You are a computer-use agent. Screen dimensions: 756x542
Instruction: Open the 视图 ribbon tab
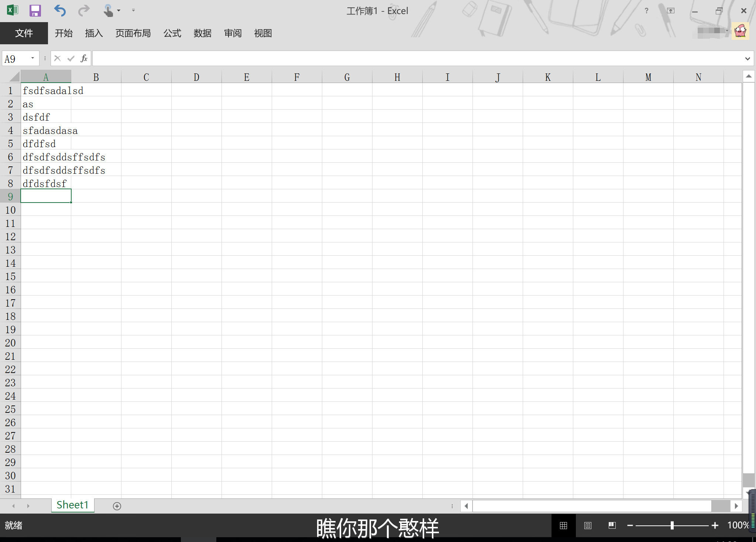[x=263, y=33]
